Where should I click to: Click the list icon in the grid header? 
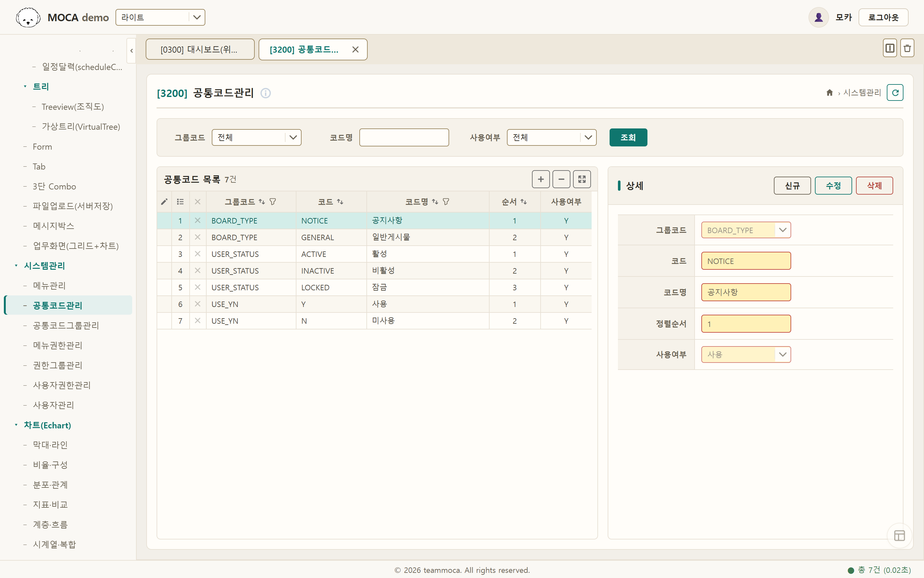(x=181, y=201)
